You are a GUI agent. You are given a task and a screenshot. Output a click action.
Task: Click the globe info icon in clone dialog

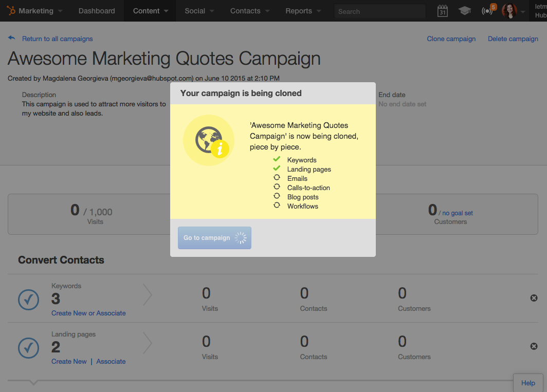[209, 140]
